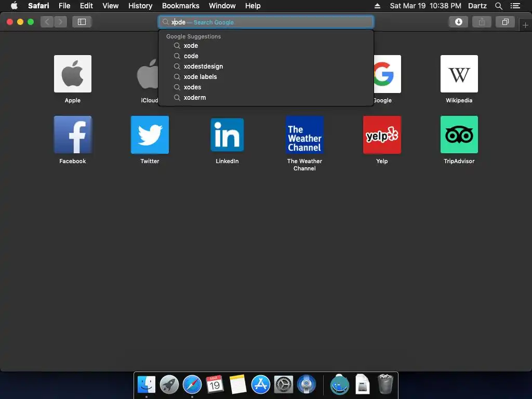
Task: Open the Bookmarks menu
Action: point(180,6)
